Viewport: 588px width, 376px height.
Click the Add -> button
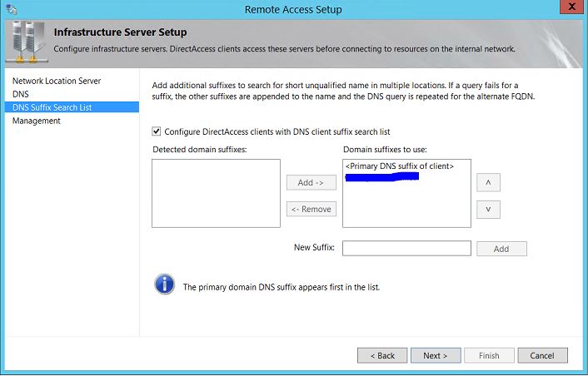[x=311, y=182]
